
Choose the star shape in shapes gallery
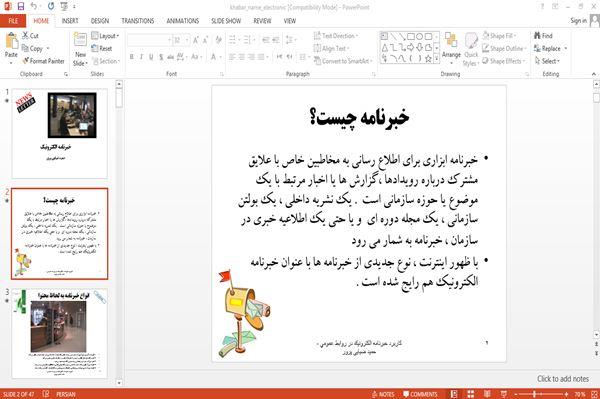coord(428,59)
